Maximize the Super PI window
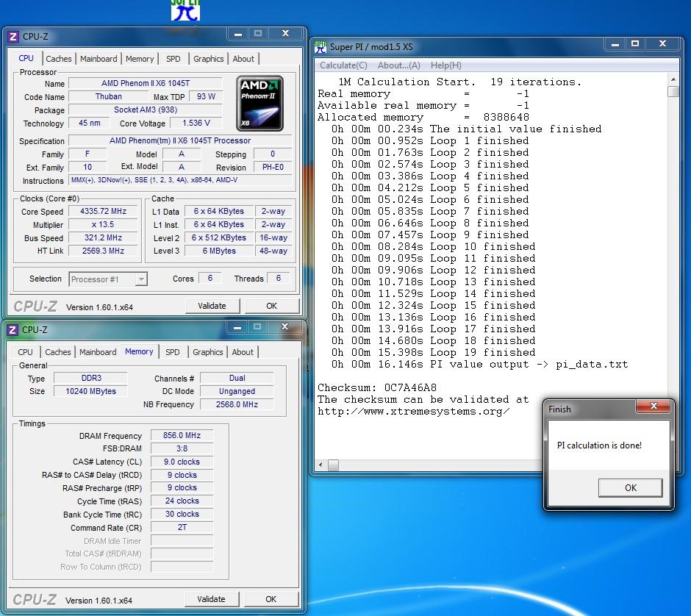Viewport: 691px width, 616px height. point(635,44)
